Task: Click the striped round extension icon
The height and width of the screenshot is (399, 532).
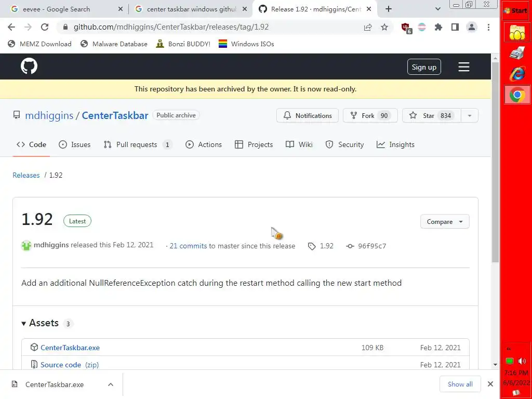Action: 422,27
